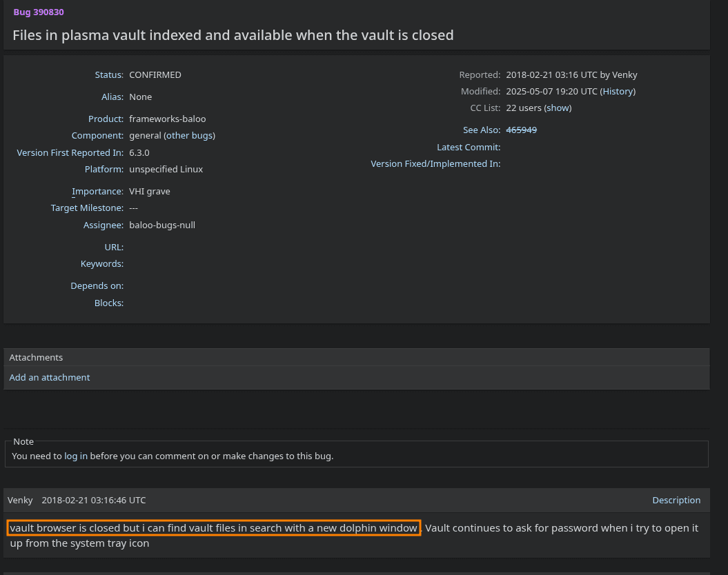Screen dimensions: 728x575
Task: Click the Product field label
Action: pos(106,119)
